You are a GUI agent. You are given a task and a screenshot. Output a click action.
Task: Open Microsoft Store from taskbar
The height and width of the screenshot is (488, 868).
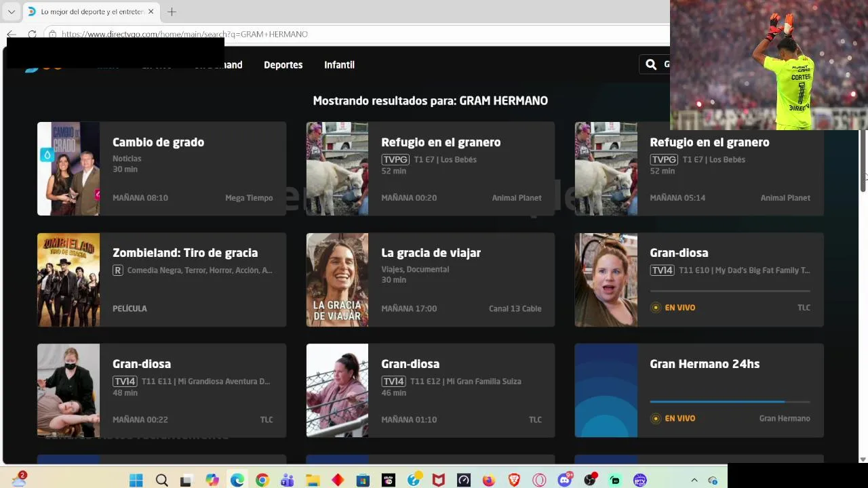[363, 480]
